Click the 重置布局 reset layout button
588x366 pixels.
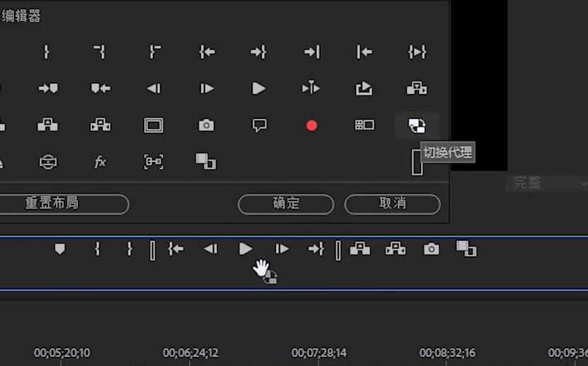coord(52,204)
